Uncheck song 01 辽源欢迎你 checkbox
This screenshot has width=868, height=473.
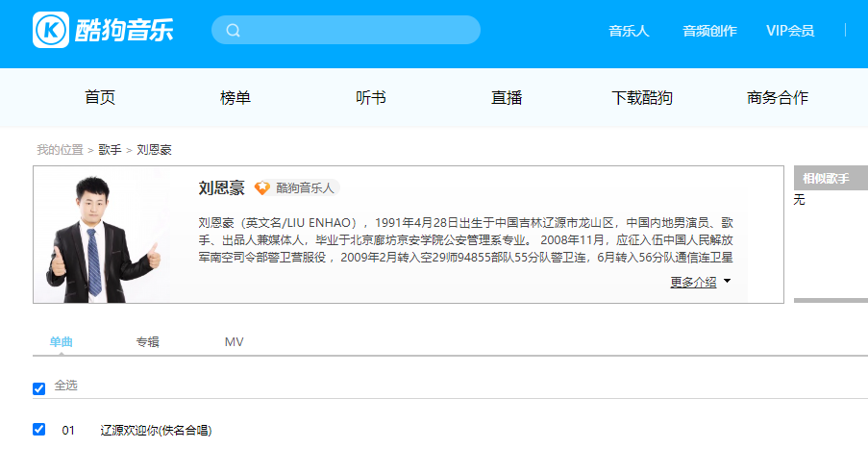tap(39, 430)
